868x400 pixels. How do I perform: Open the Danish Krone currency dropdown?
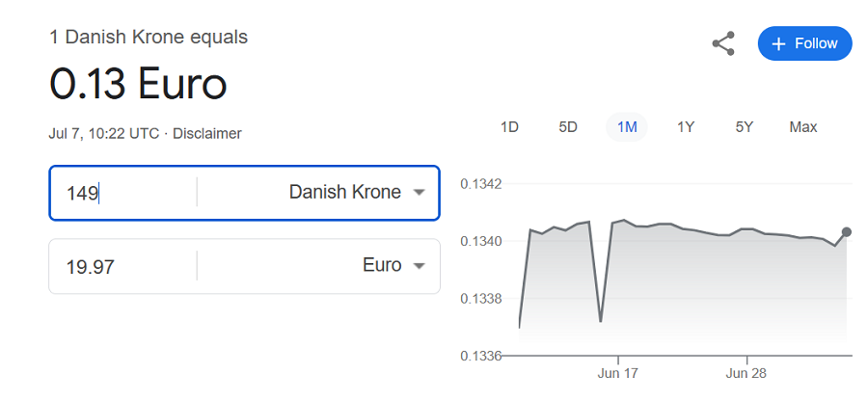coord(319,193)
